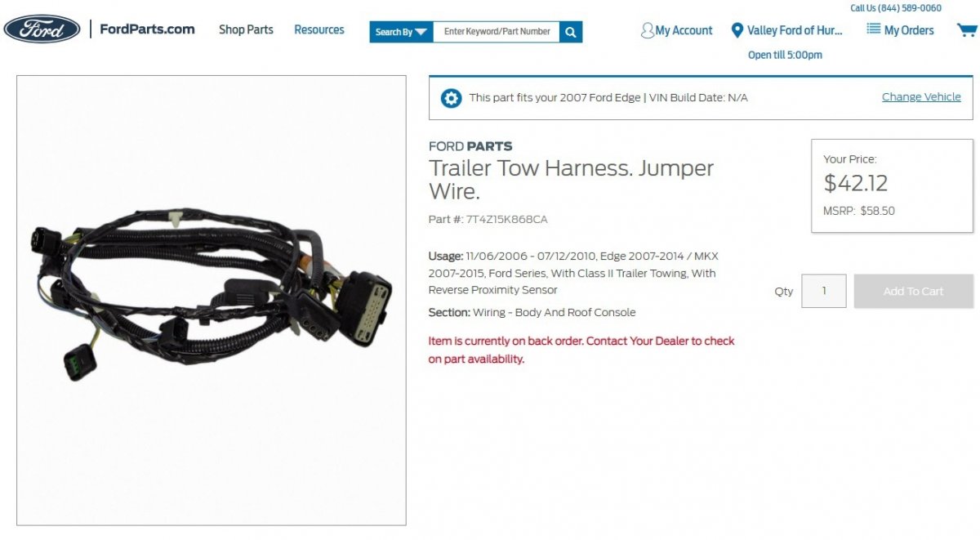Click the Qty quantity field
This screenshot has width=980, height=540.
(824, 291)
